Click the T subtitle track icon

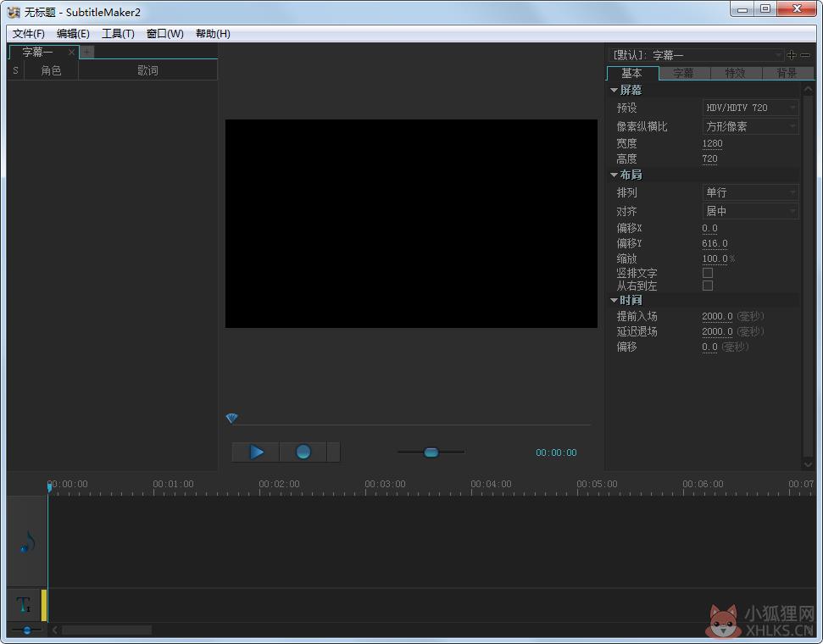click(x=24, y=605)
